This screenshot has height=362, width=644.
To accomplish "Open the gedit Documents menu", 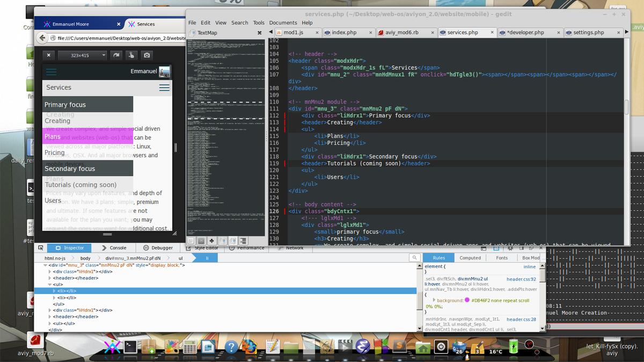I will tap(283, 23).
